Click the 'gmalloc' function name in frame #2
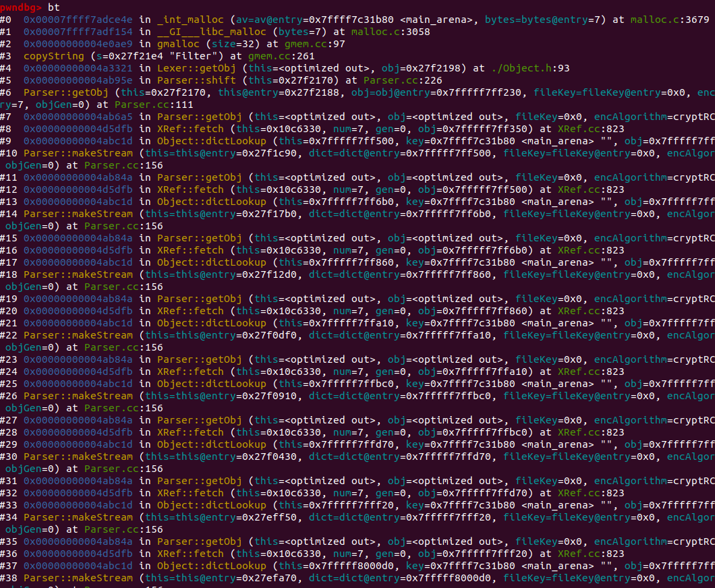The width and height of the screenshot is (715, 588). 178,45
